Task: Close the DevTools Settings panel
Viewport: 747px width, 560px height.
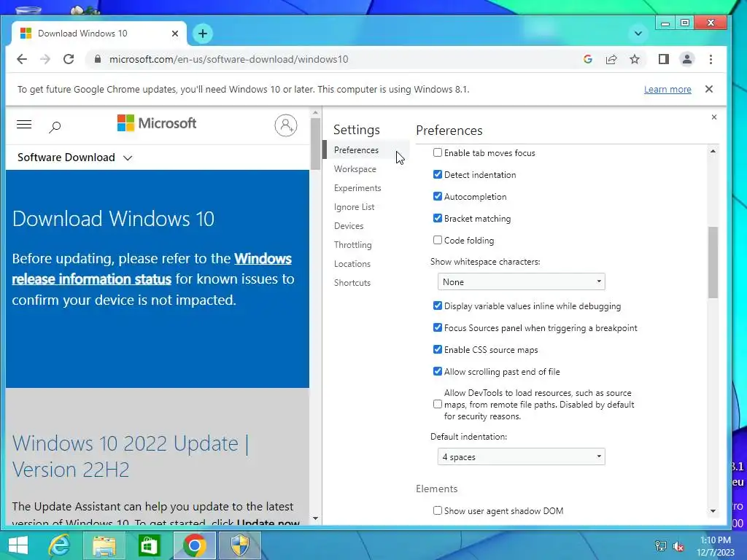Action: [x=713, y=117]
